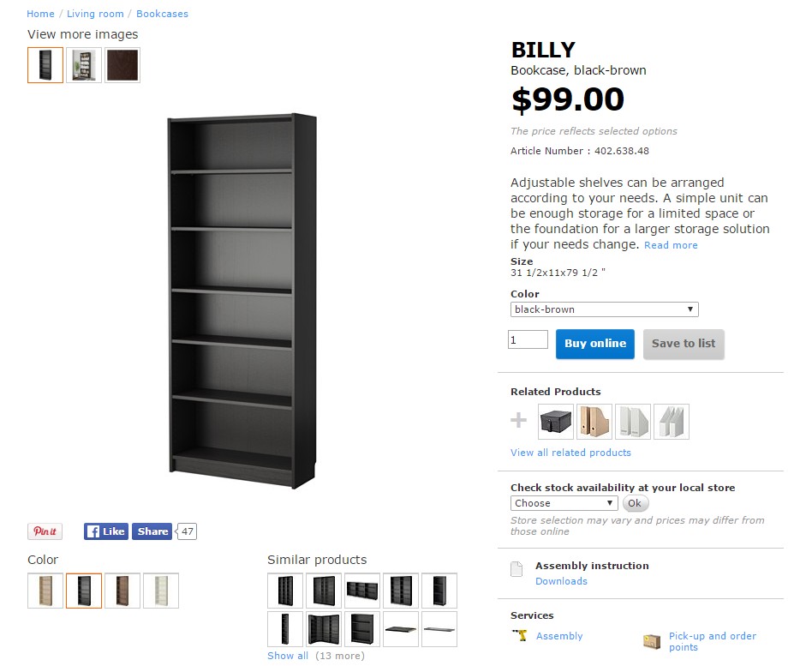
Task: Click the Pick-up box icon under Services
Action: coord(652,641)
